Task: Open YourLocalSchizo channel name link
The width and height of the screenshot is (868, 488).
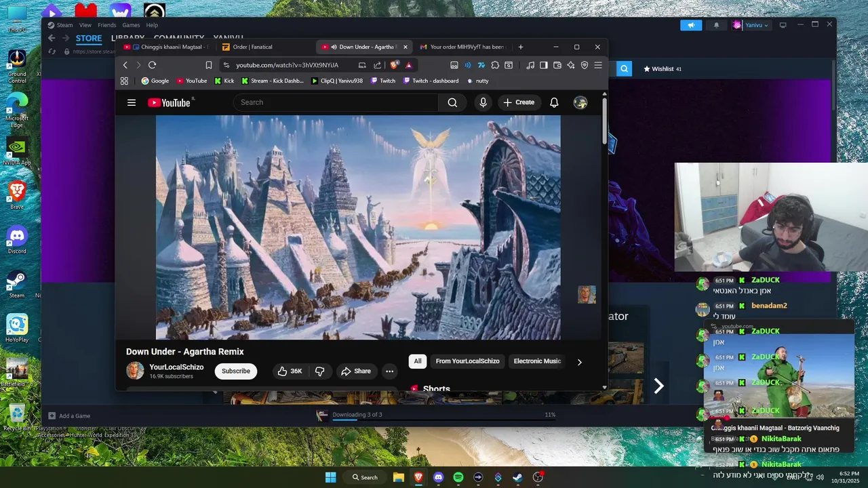Action: tap(176, 367)
